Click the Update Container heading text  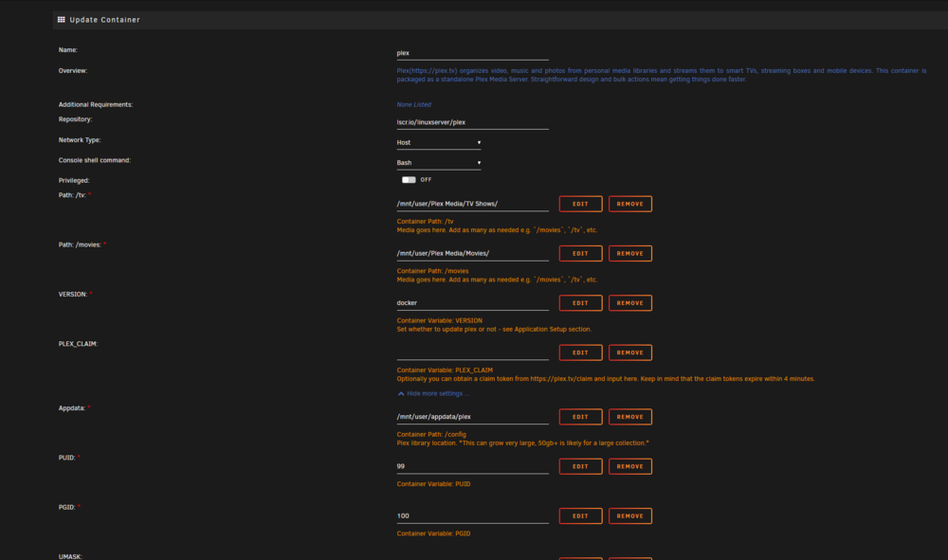(104, 20)
